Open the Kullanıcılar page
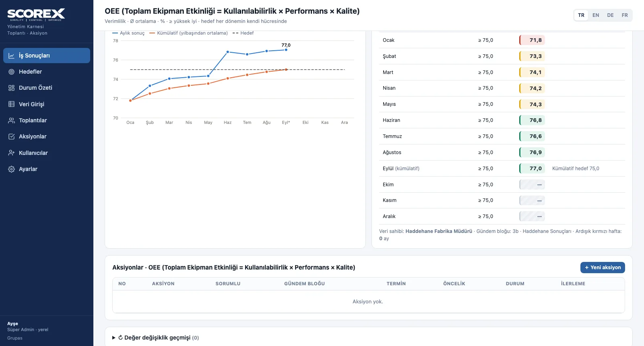 coord(47,153)
